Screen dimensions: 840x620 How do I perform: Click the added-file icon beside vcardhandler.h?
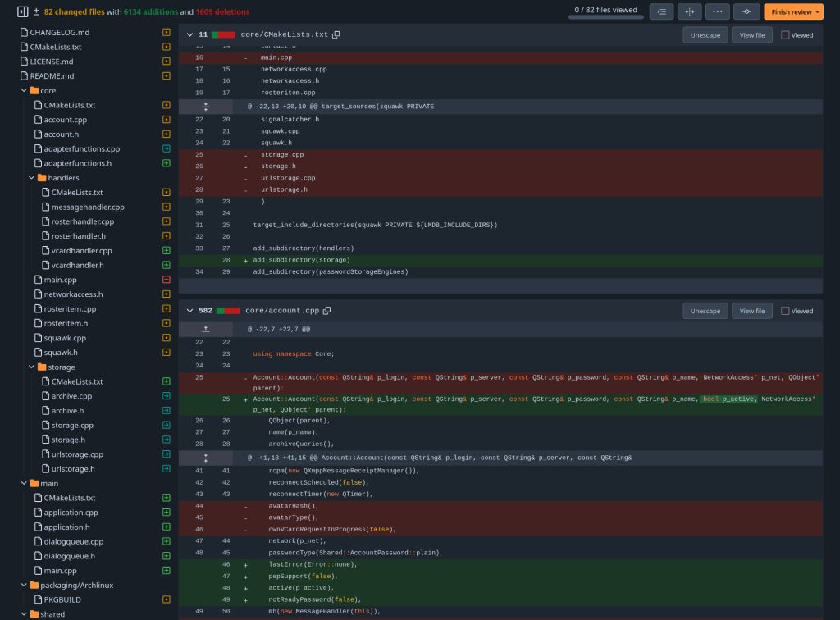click(167, 265)
